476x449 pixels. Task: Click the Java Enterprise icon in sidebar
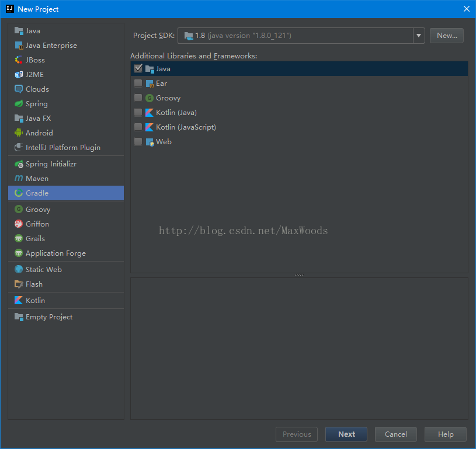[19, 45]
